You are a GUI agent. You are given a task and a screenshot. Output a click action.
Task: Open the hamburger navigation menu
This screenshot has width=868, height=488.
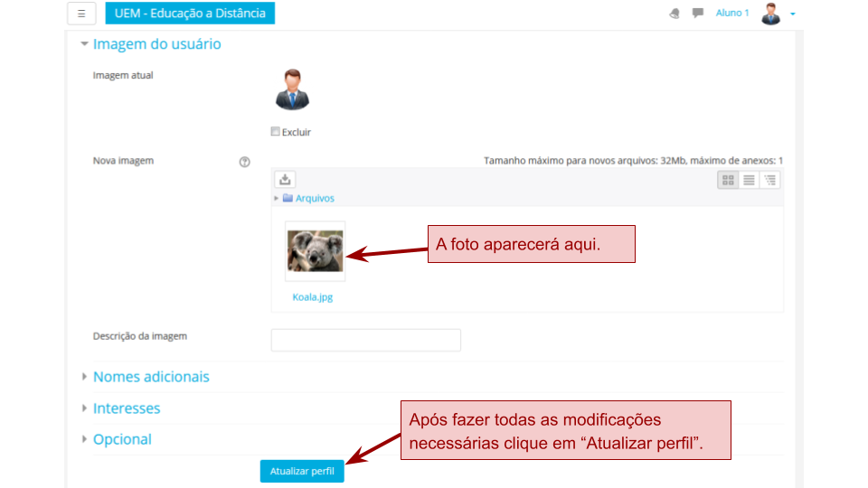[81, 14]
